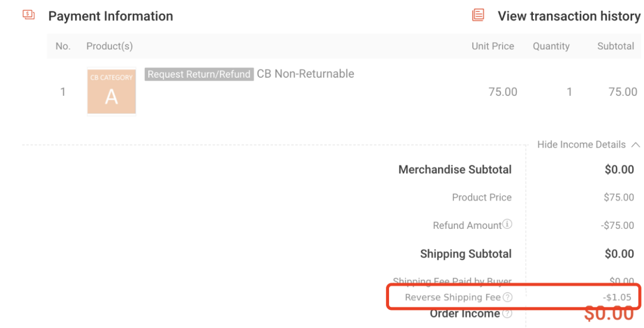Screen dimensions: 644x328
Task: Open View transaction history link
Action: (x=569, y=16)
